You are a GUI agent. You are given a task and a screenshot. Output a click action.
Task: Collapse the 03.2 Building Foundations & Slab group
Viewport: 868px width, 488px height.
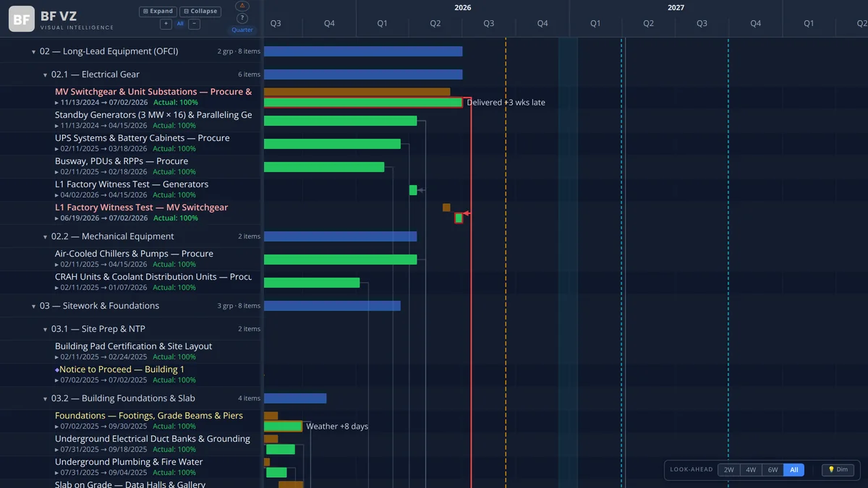[45, 399]
